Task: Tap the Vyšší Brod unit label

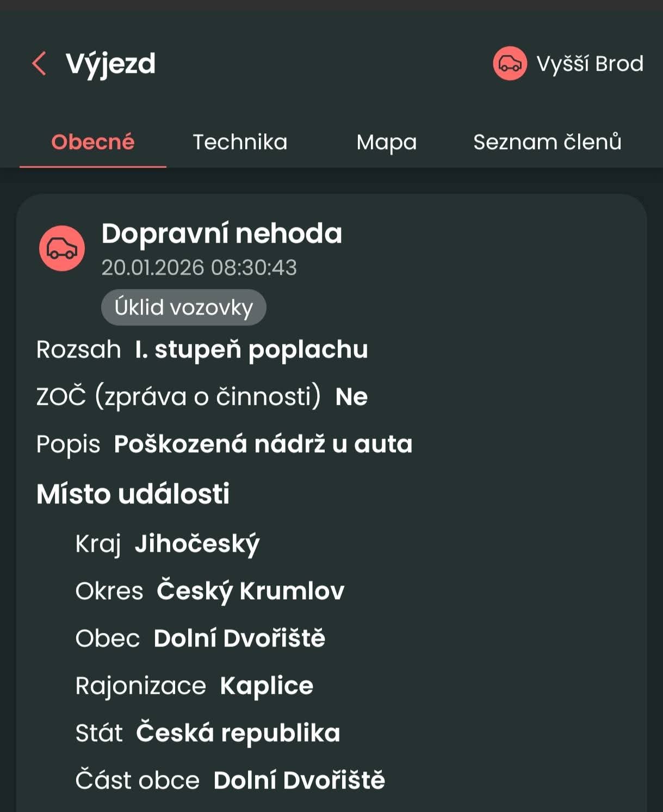Action: click(590, 64)
